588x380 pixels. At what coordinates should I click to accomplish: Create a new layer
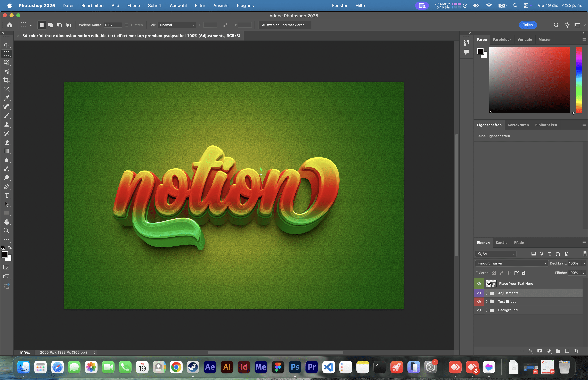pos(567,351)
